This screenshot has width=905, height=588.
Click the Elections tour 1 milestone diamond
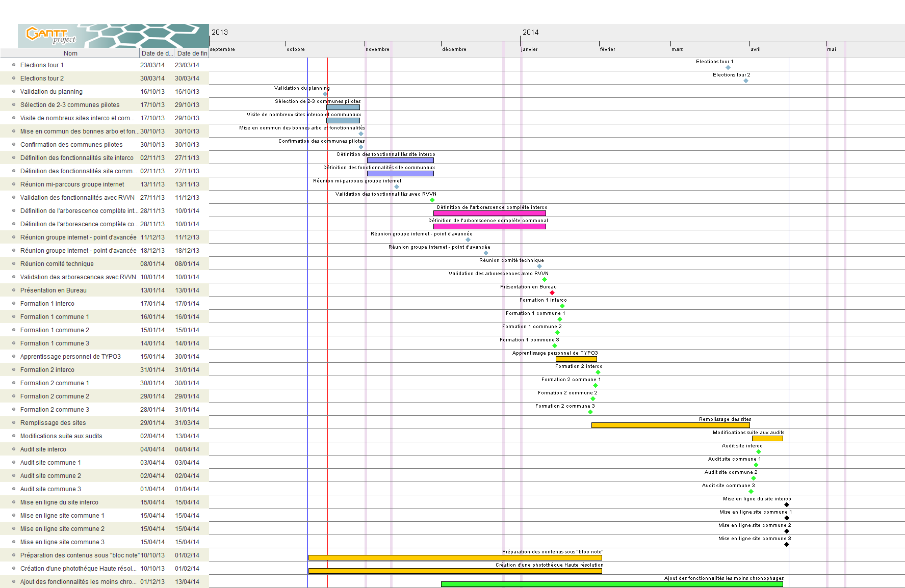pos(728,68)
